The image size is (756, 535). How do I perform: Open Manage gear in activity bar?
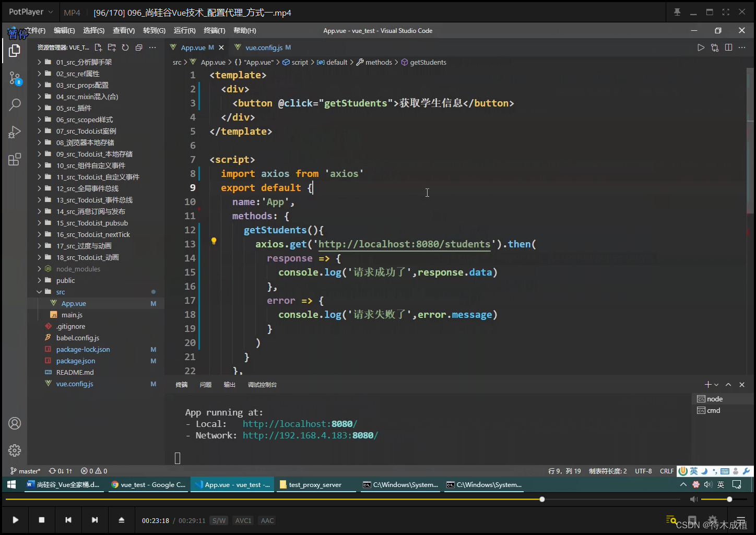pos(15,450)
